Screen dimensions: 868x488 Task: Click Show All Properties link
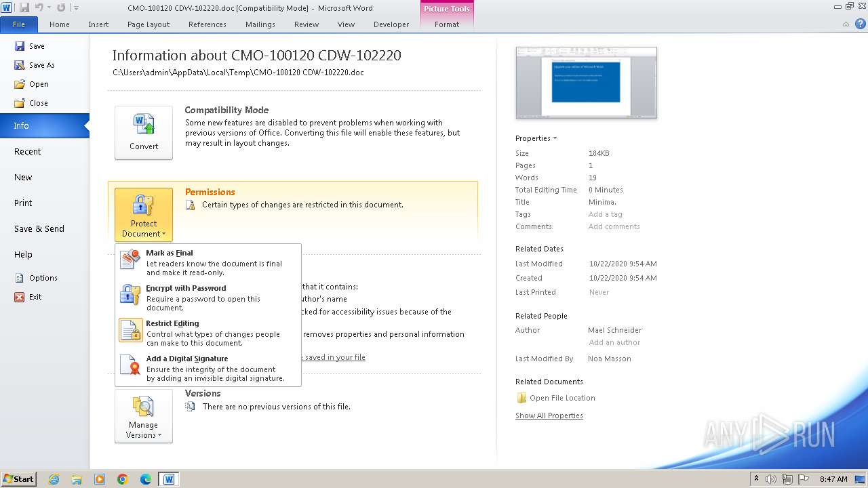pos(549,415)
